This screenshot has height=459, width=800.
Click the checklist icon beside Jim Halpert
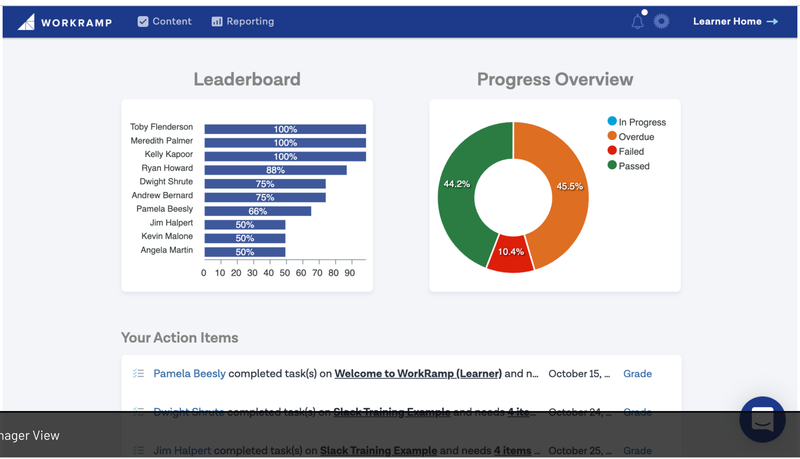tap(138, 450)
